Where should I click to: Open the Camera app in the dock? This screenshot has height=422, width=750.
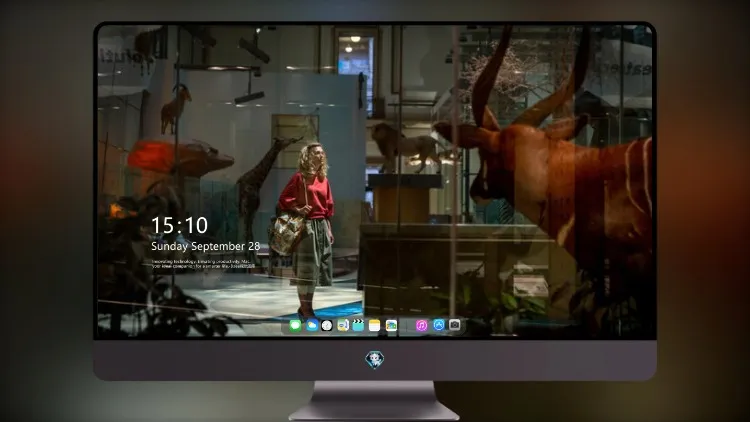coord(454,325)
